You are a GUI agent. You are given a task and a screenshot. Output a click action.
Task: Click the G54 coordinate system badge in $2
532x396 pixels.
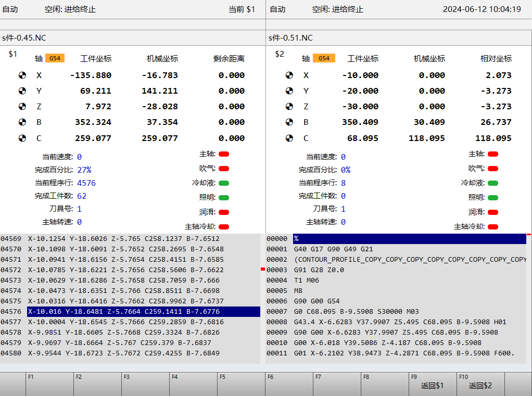(x=324, y=58)
